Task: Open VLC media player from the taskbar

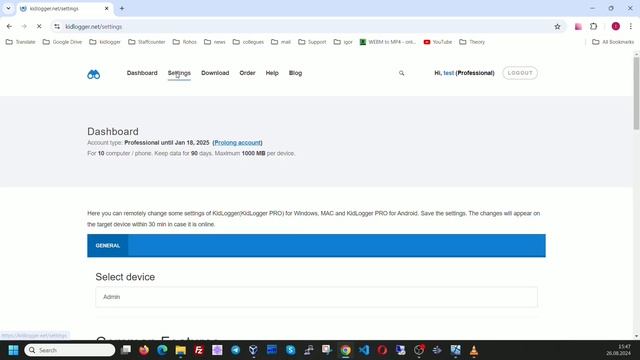Action: pos(473,350)
